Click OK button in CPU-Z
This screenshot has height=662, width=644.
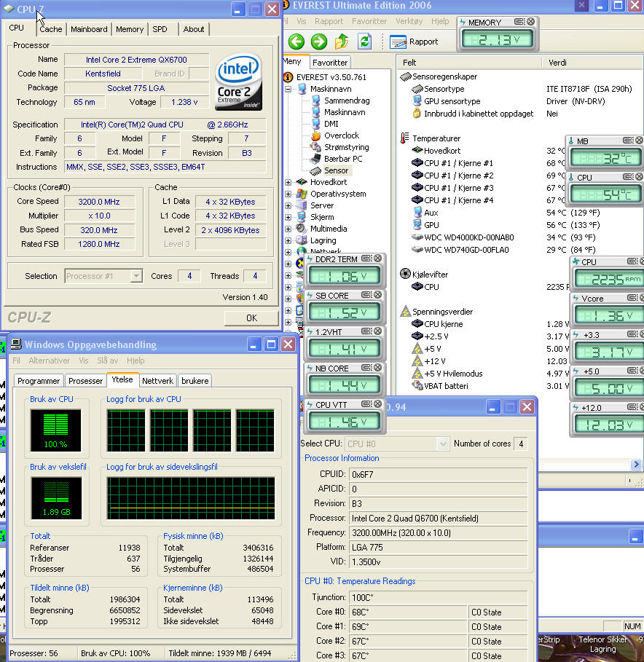pos(251,318)
